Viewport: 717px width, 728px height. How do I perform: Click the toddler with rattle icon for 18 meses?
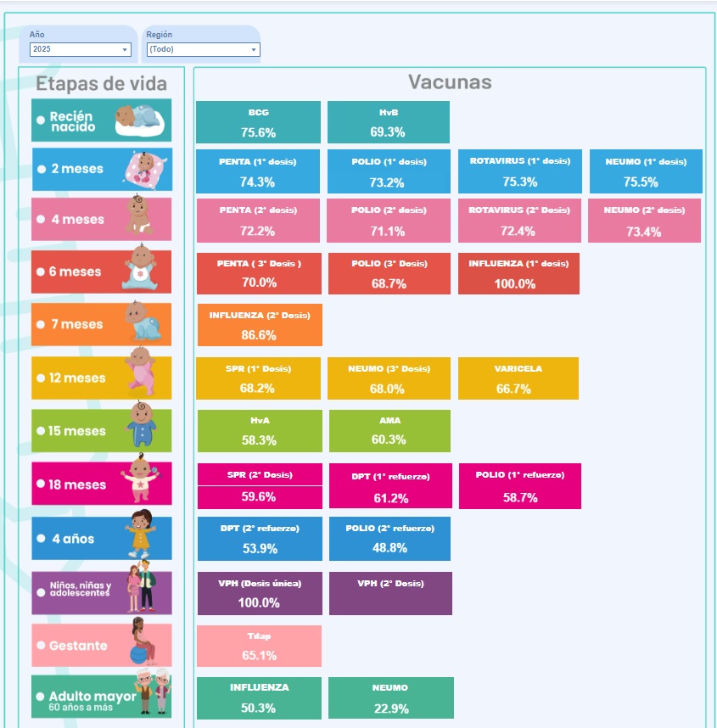(x=141, y=479)
